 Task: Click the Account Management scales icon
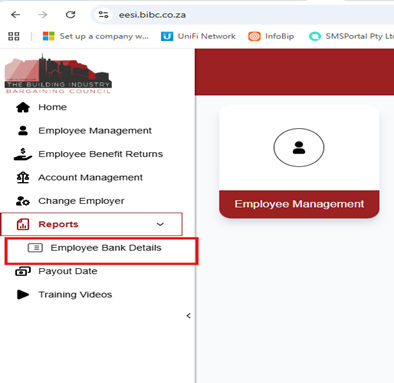[23, 177]
